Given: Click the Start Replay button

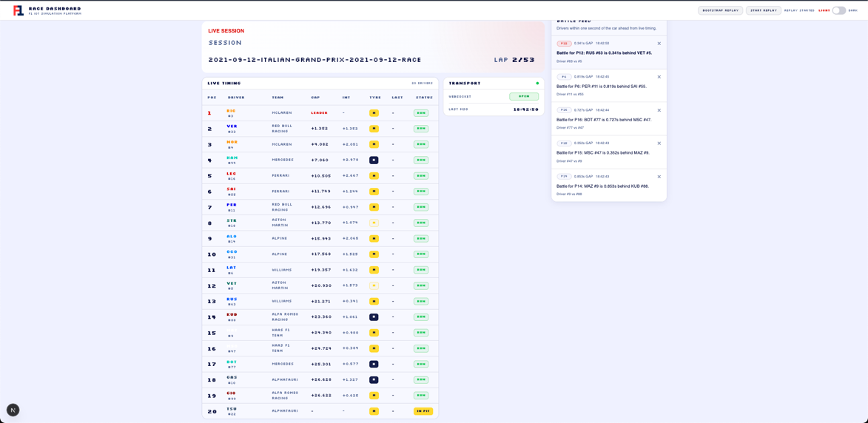Looking at the screenshot, I should point(764,10).
